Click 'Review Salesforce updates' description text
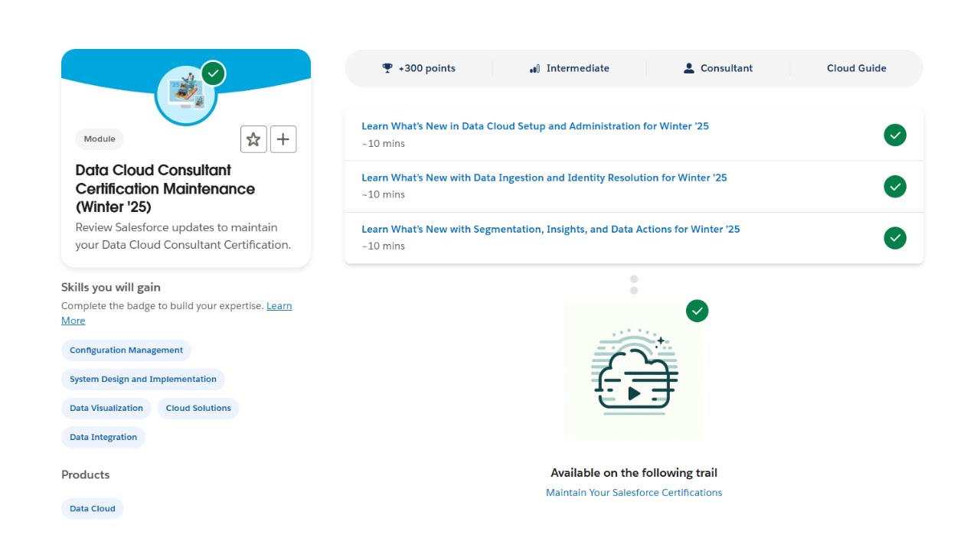Viewport: 980px width, 551px height. (x=183, y=236)
